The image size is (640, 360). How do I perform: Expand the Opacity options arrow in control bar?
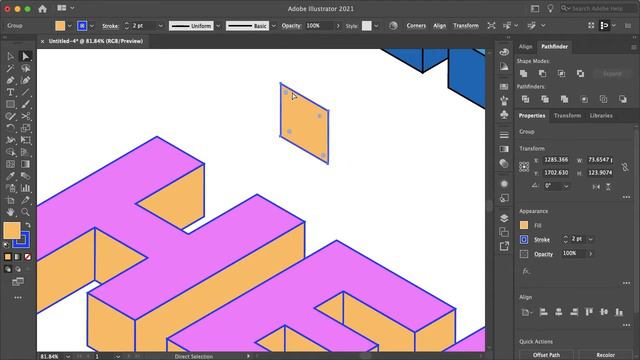point(338,26)
